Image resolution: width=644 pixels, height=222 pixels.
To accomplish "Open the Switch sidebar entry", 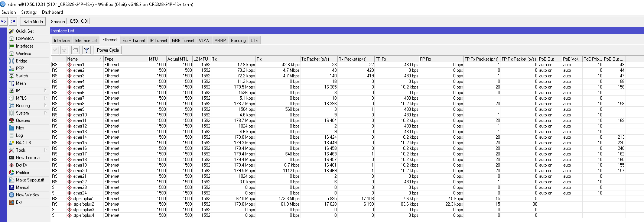I will point(22,76).
